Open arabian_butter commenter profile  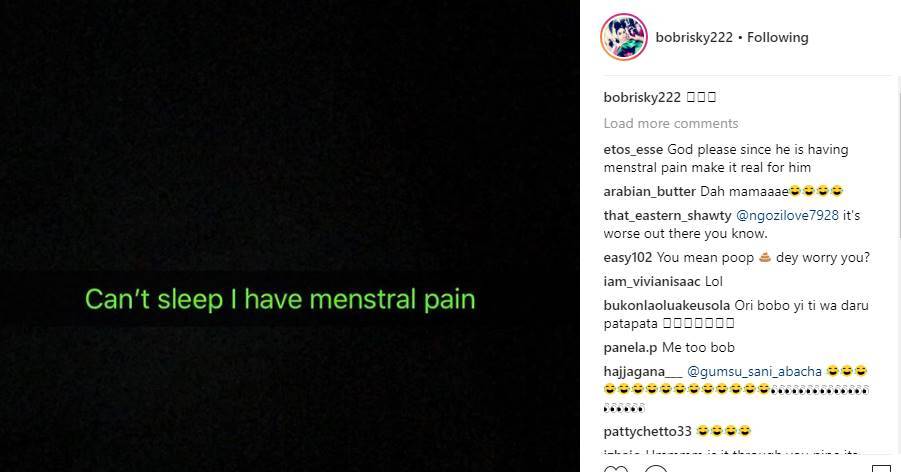649,191
